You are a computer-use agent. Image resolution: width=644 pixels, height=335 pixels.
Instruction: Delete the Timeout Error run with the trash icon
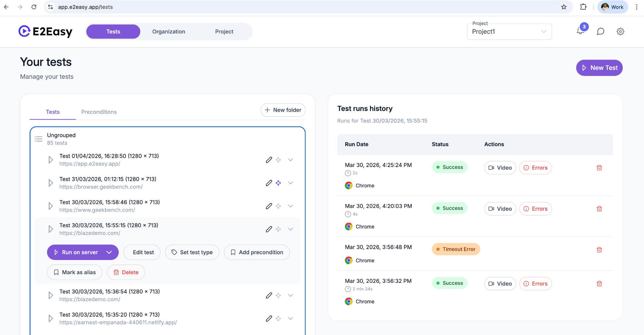pos(599,250)
